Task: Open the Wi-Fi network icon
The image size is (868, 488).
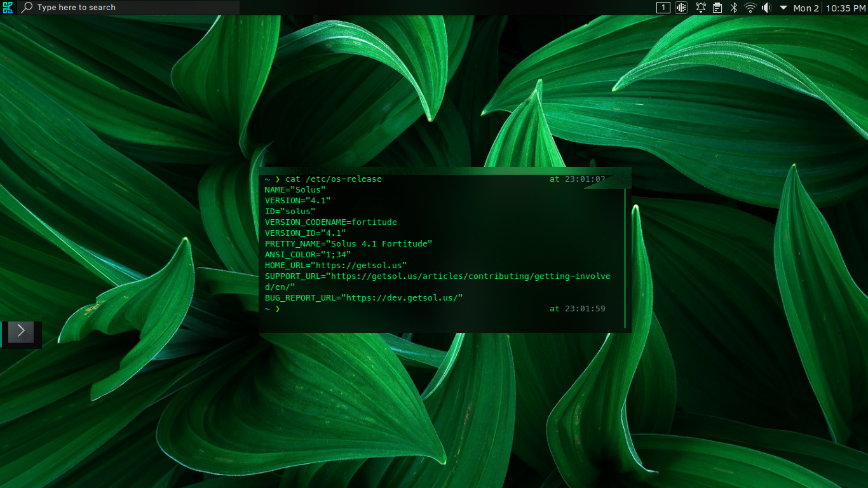Action: coord(750,8)
